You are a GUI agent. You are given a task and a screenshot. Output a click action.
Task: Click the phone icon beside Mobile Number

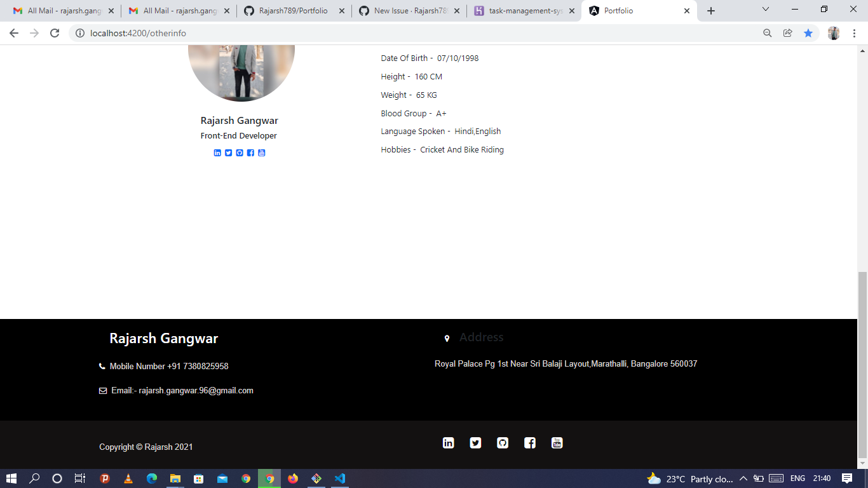click(102, 367)
